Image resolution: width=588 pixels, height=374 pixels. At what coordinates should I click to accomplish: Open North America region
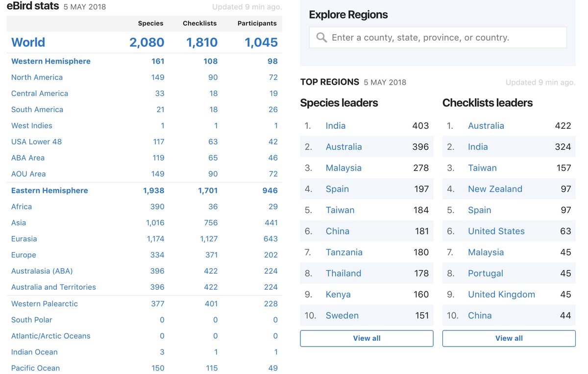[37, 77]
